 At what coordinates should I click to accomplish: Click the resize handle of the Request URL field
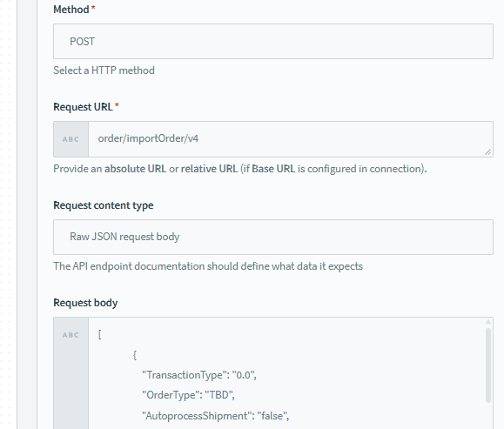click(487, 151)
